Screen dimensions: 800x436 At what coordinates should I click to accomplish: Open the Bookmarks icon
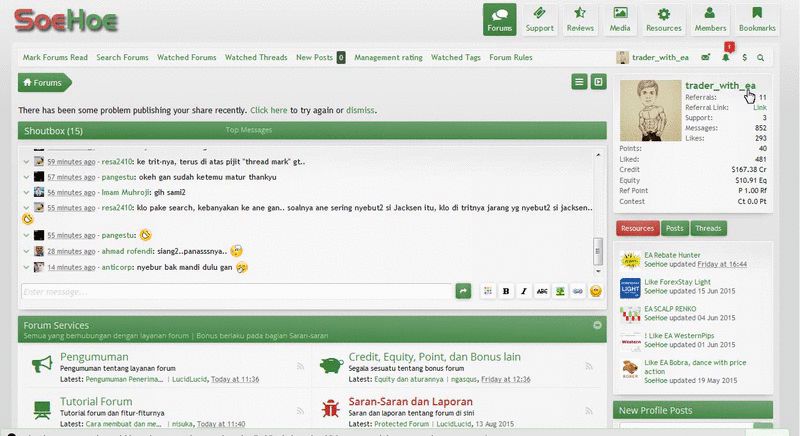tap(757, 19)
